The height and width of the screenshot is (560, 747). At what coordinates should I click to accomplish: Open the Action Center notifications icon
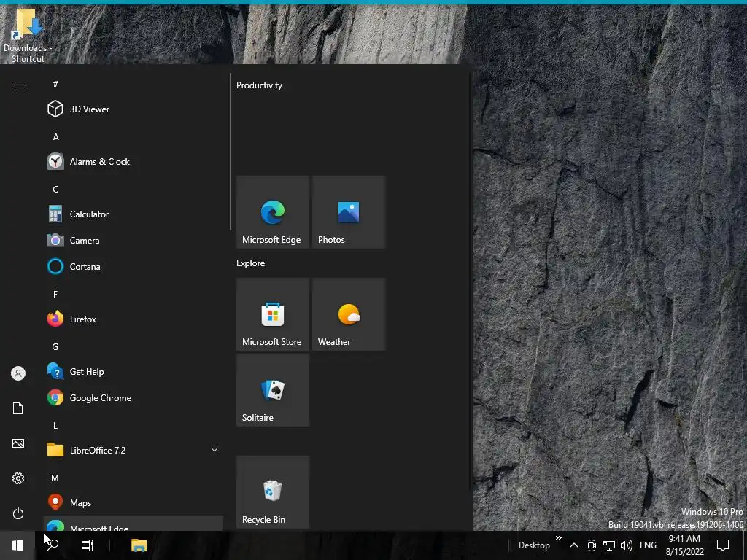pos(723,545)
